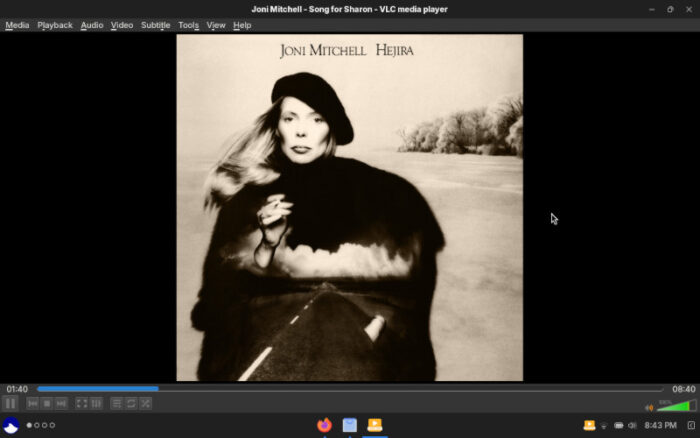Click the total duration 08:40 label
The width and height of the screenshot is (700, 438).
(x=683, y=389)
